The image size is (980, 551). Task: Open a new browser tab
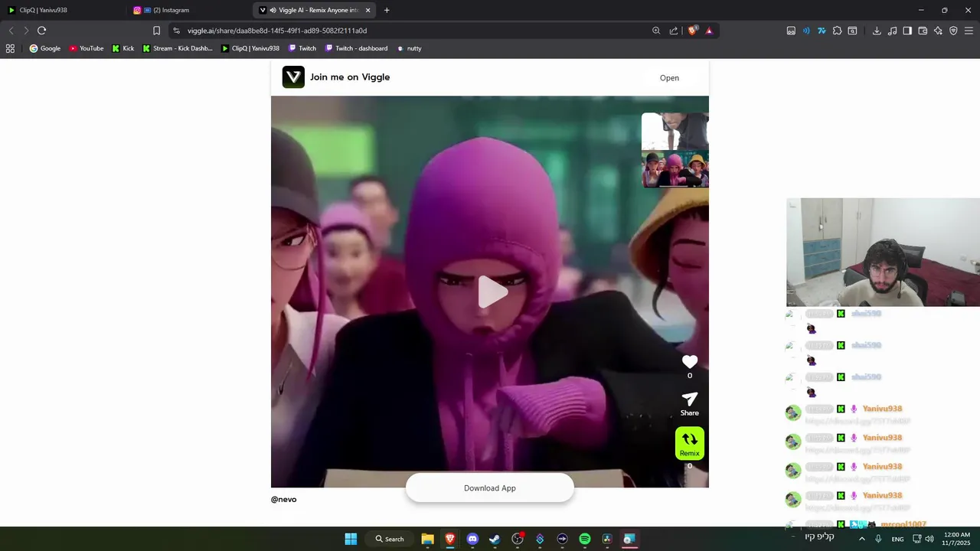[387, 10]
